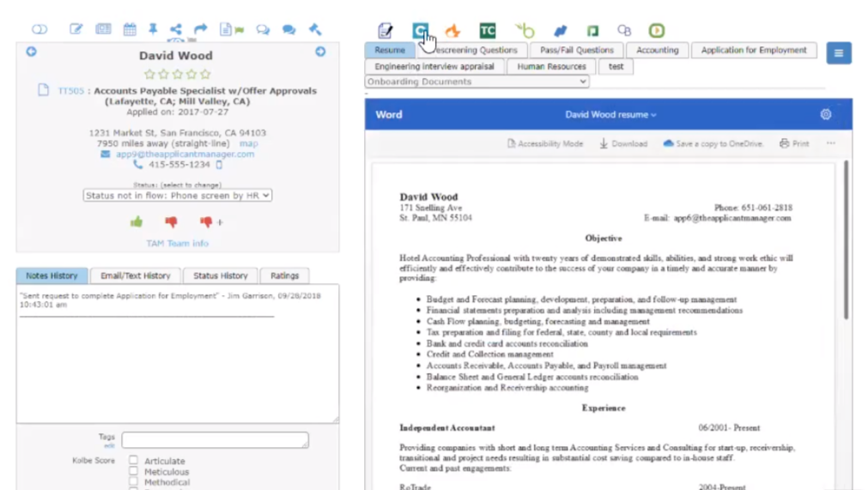Save a copy to OneDrive
Screen dimensions: 868x490
click(x=713, y=144)
